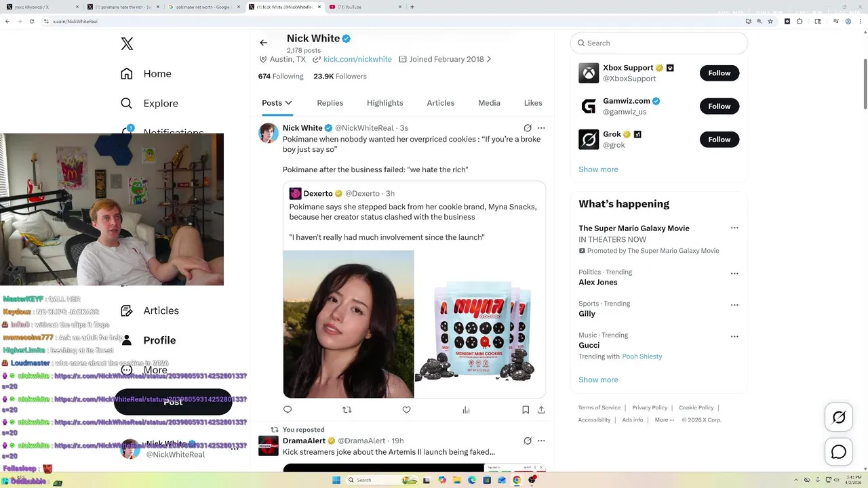Click the X search input field

point(659,43)
